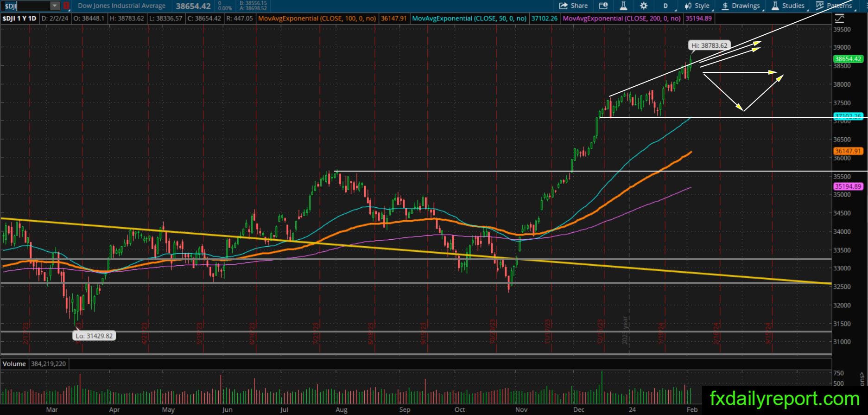Open the Studies menu

coord(789,6)
